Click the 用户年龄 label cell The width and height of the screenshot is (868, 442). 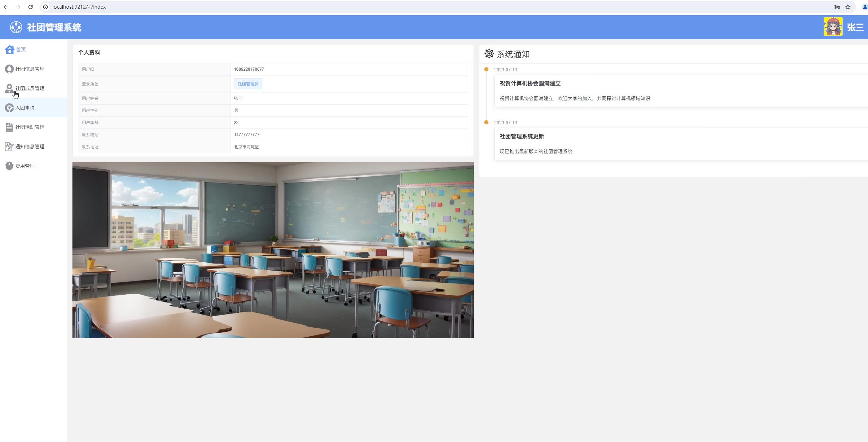[154, 123]
